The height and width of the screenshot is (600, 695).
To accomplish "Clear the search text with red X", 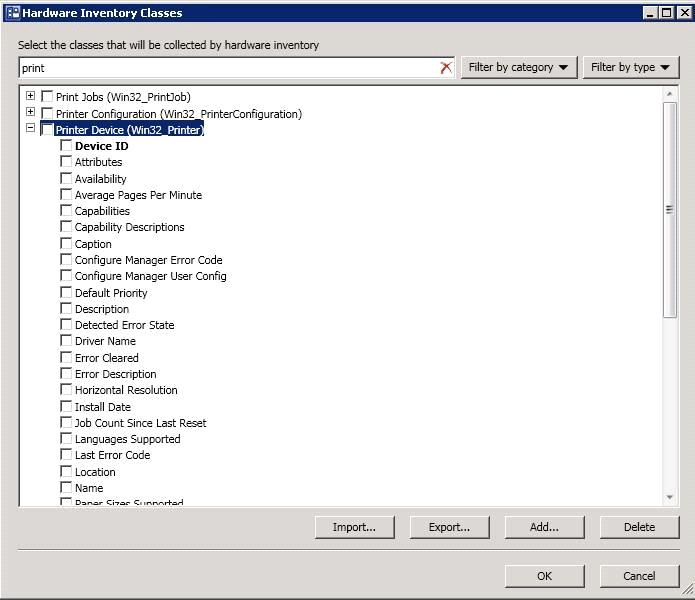I will (446, 68).
